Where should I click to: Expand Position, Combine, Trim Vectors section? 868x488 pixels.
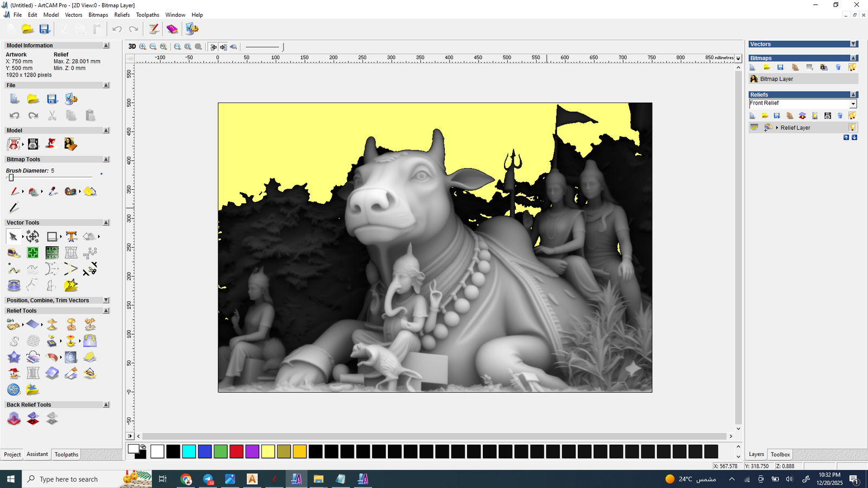click(106, 300)
